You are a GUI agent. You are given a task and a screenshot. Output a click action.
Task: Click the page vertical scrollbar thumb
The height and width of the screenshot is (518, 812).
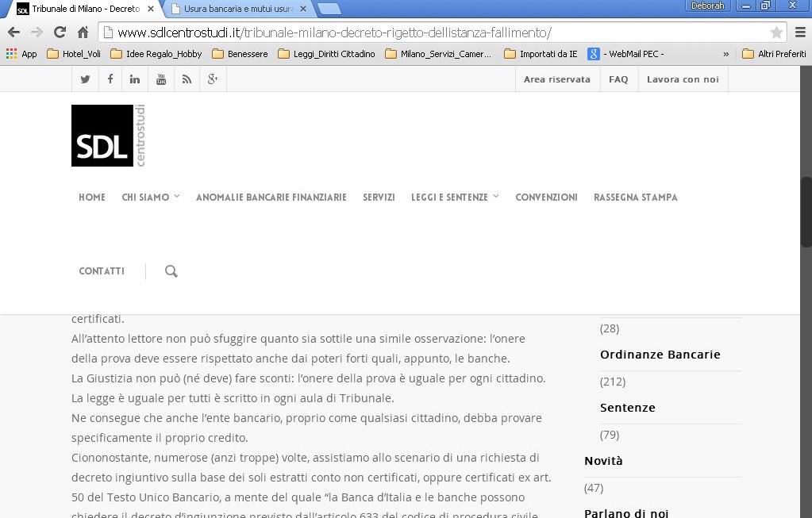pos(806,212)
